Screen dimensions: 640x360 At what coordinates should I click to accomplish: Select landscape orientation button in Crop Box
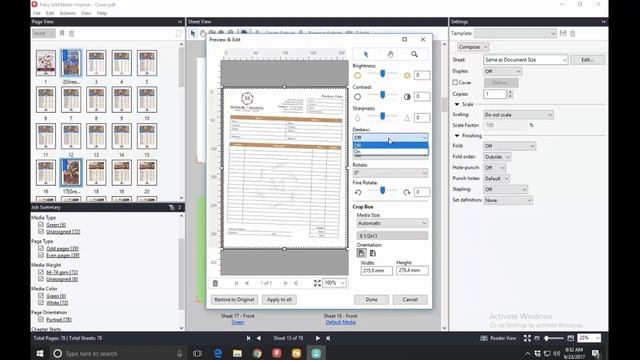click(373, 253)
